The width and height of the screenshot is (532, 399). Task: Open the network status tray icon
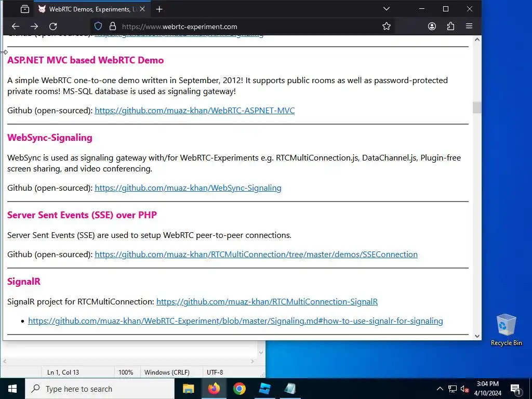click(453, 389)
